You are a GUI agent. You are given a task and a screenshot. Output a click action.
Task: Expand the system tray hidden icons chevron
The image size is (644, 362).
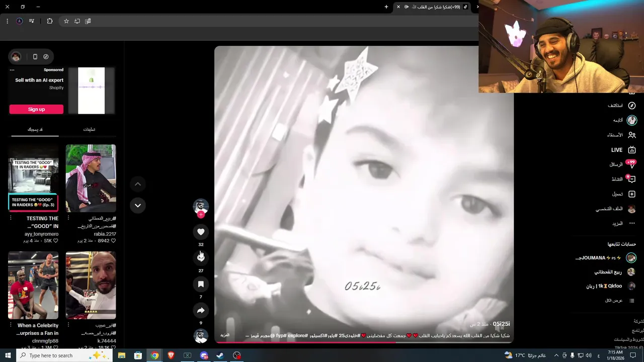(556, 355)
